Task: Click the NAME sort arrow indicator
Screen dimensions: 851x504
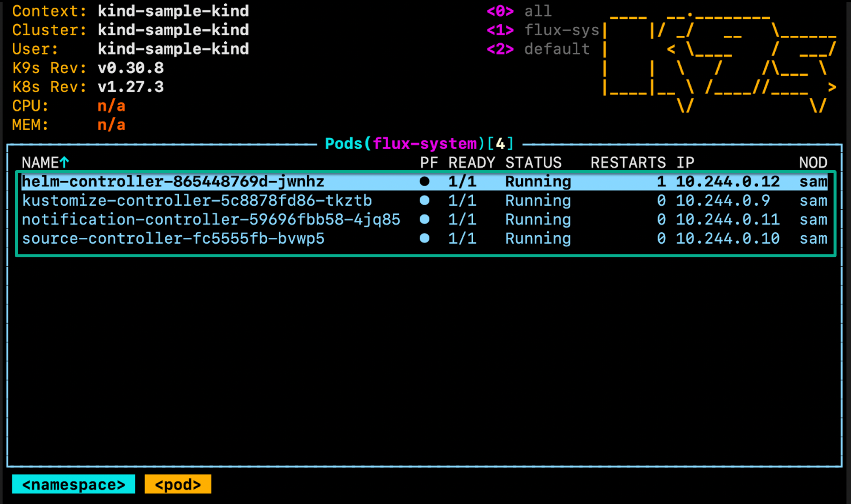Action: (64, 162)
